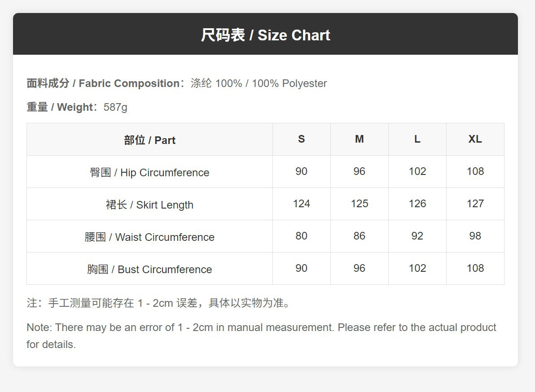This screenshot has height=392, width=535.
Task: Click the Size Chart header title
Action: (x=265, y=35)
